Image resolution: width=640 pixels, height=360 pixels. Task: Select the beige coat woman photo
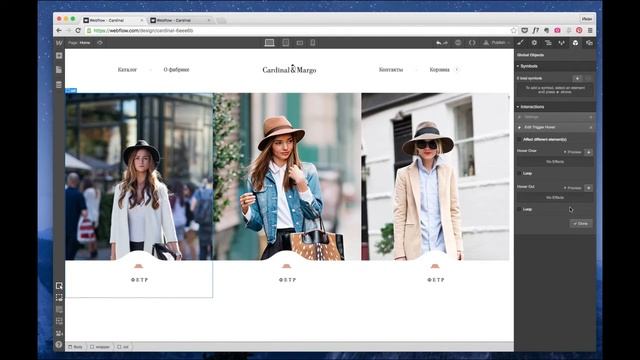[x=435, y=176]
